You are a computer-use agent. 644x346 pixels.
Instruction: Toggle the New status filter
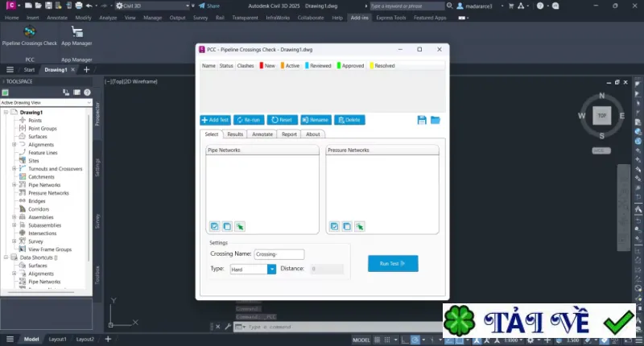[x=267, y=66]
